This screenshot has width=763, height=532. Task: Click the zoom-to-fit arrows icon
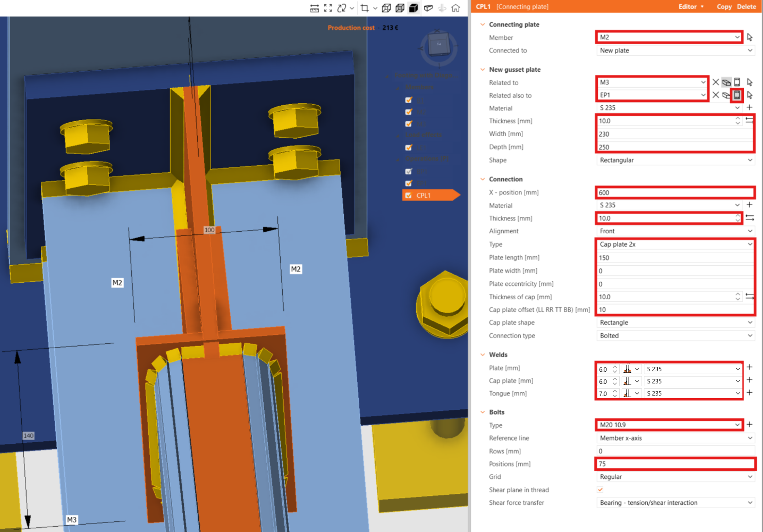(328, 8)
